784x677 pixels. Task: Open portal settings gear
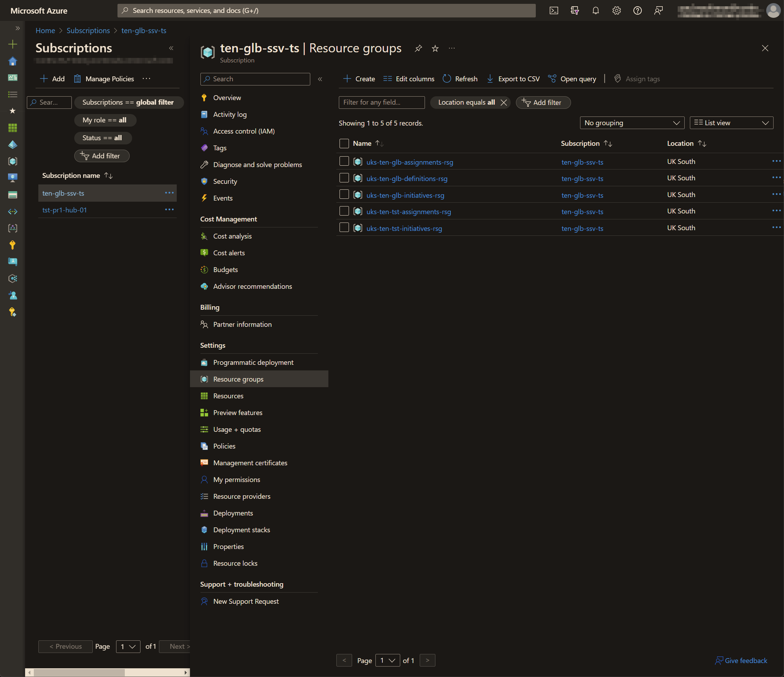click(x=616, y=10)
